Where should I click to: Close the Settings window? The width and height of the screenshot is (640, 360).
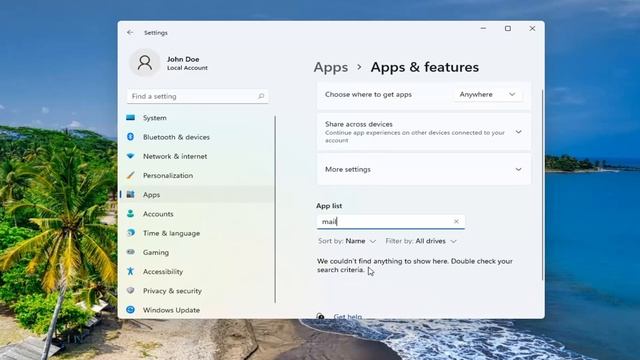coord(532,29)
